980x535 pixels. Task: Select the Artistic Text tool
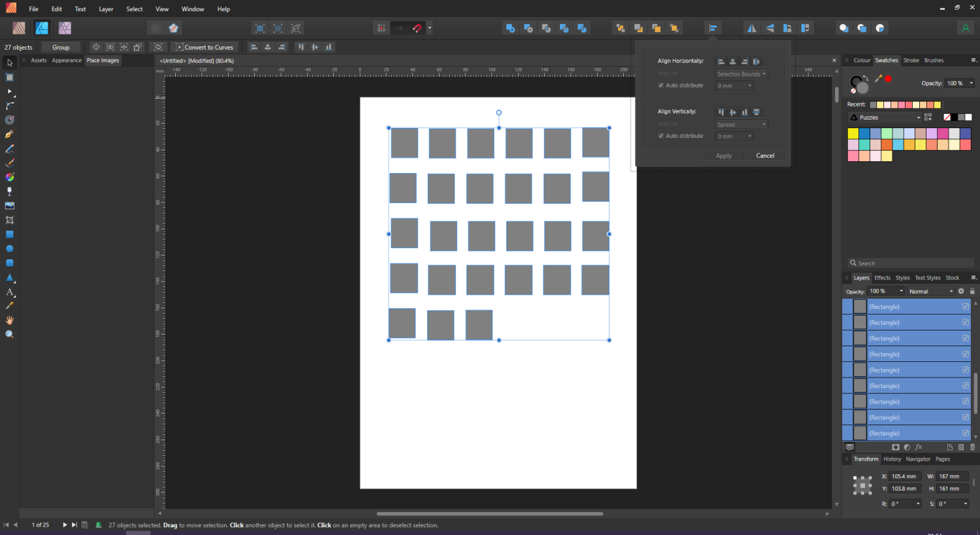[x=9, y=292]
